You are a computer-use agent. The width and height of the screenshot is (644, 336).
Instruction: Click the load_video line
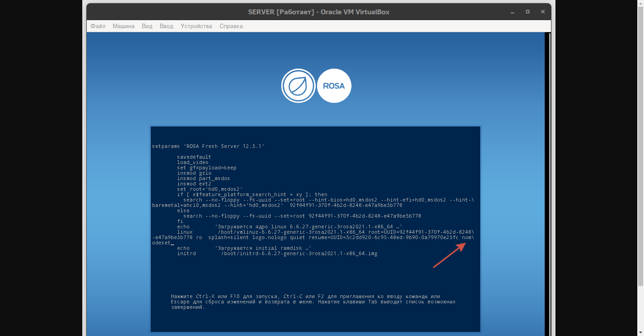(x=193, y=162)
